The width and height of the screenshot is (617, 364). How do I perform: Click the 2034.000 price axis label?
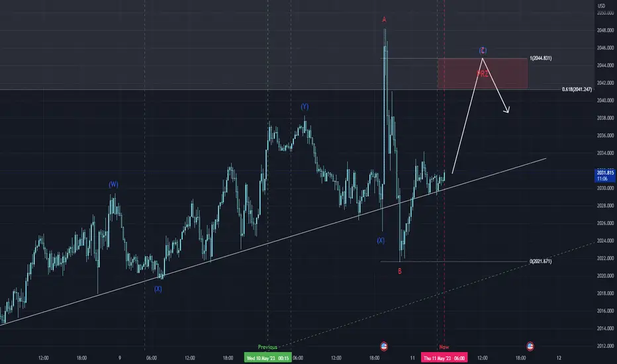(x=605, y=153)
